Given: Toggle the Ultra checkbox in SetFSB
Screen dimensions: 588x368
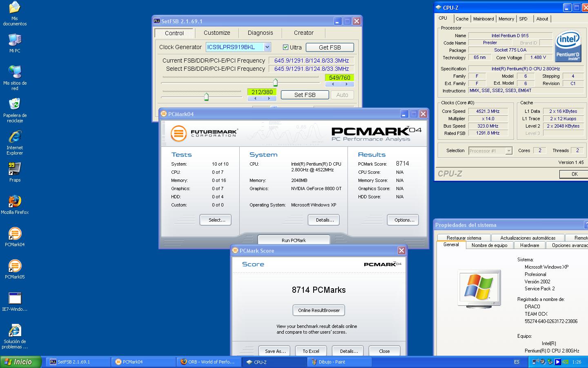Looking at the screenshot, I should tap(286, 47).
